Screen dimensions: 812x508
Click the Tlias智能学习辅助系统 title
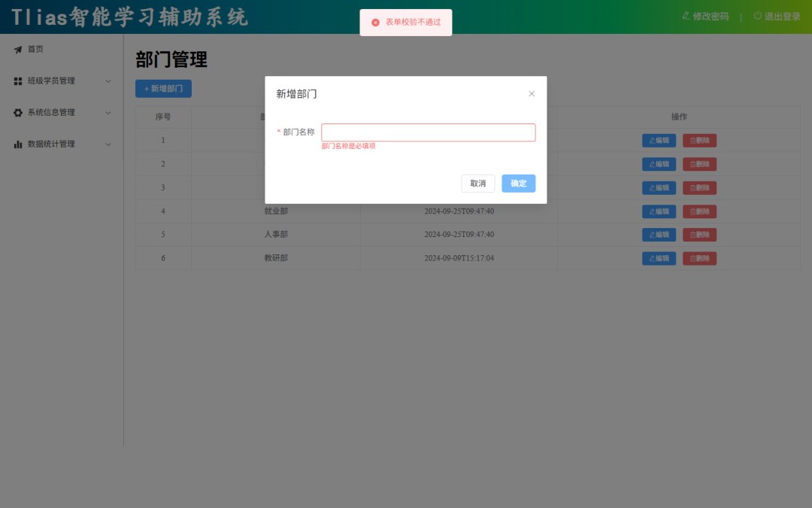click(x=130, y=17)
